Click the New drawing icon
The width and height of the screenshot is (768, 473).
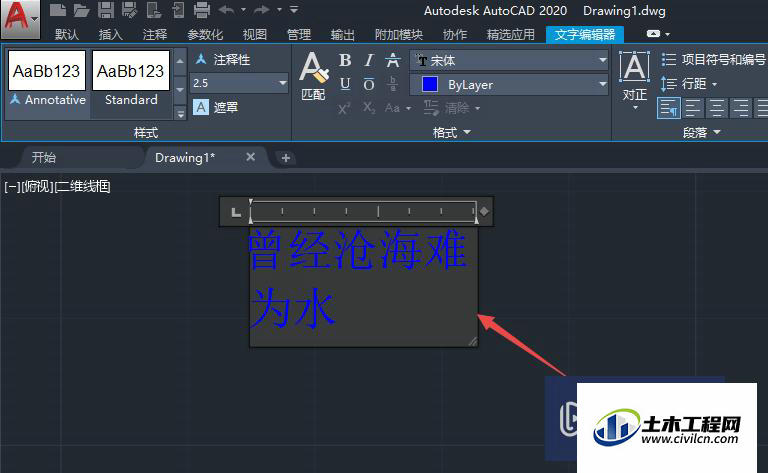(x=58, y=9)
